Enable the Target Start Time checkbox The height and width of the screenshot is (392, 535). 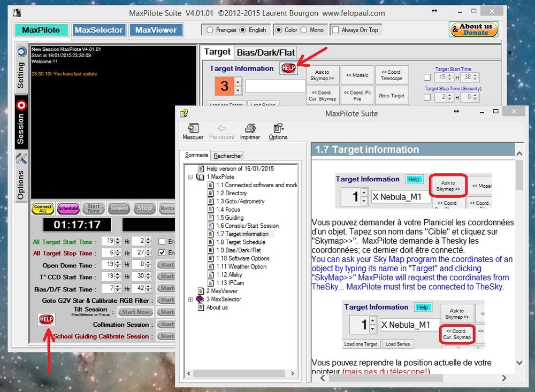pyautogui.click(x=427, y=77)
